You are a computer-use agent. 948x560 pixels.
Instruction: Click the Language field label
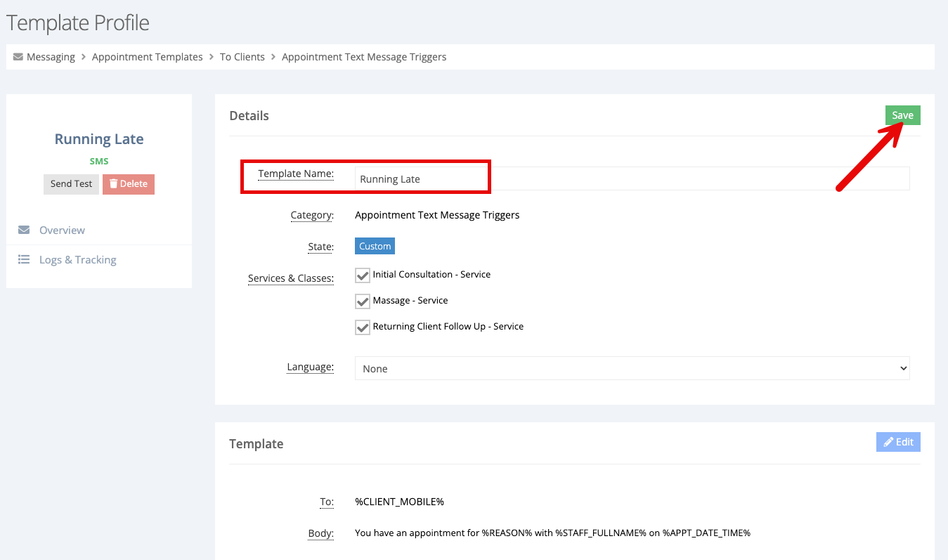pyautogui.click(x=310, y=367)
